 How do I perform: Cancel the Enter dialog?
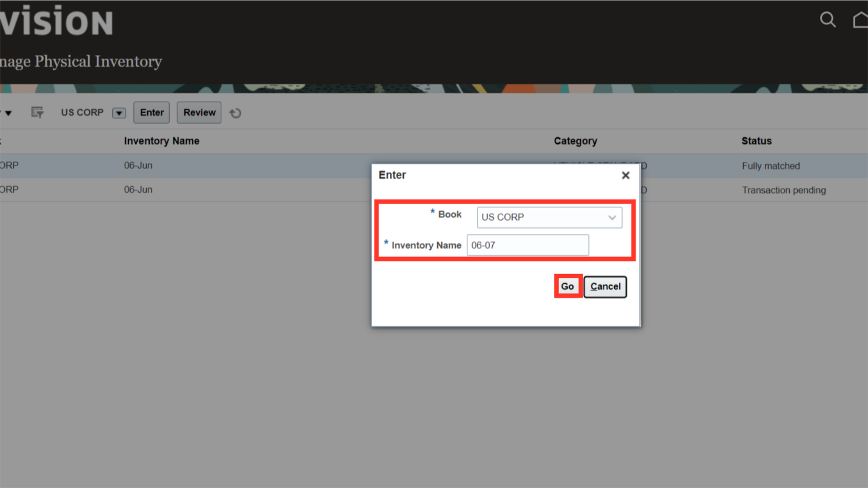tap(605, 287)
